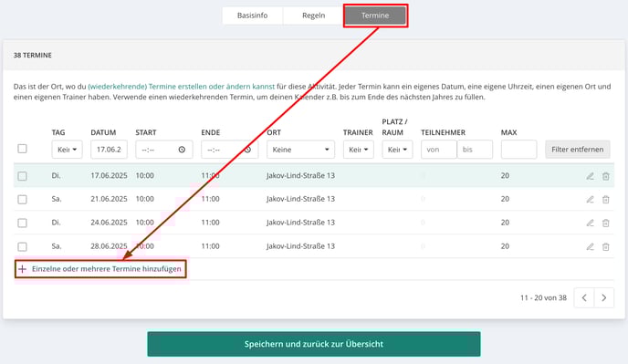Select checkbox of the 28.06.2025 appointment

[x=23, y=246]
